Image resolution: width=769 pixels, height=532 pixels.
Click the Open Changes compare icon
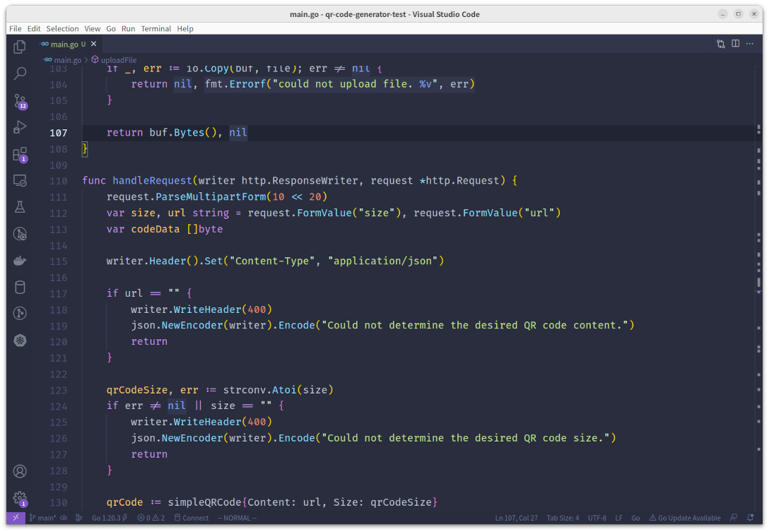point(720,44)
